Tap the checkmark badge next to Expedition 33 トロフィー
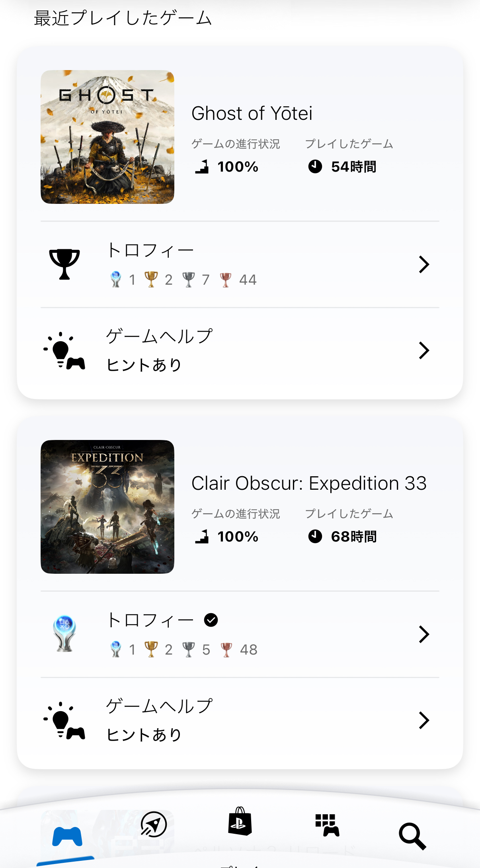 pyautogui.click(x=211, y=620)
